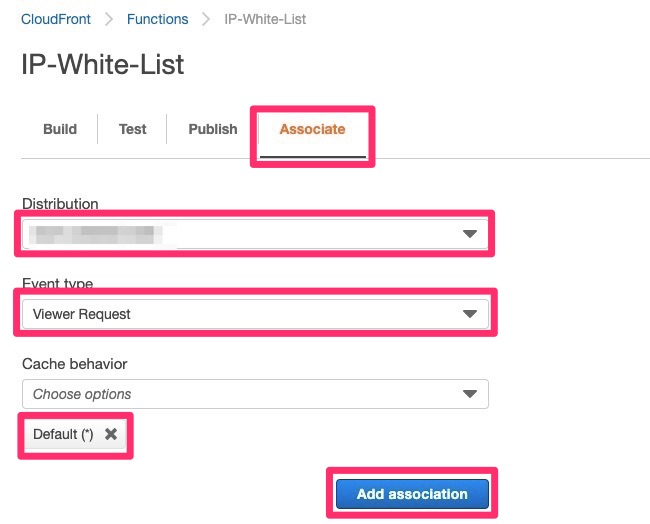Go to the Publish tab
Image resolution: width=650 pixels, height=524 pixels.
click(213, 129)
